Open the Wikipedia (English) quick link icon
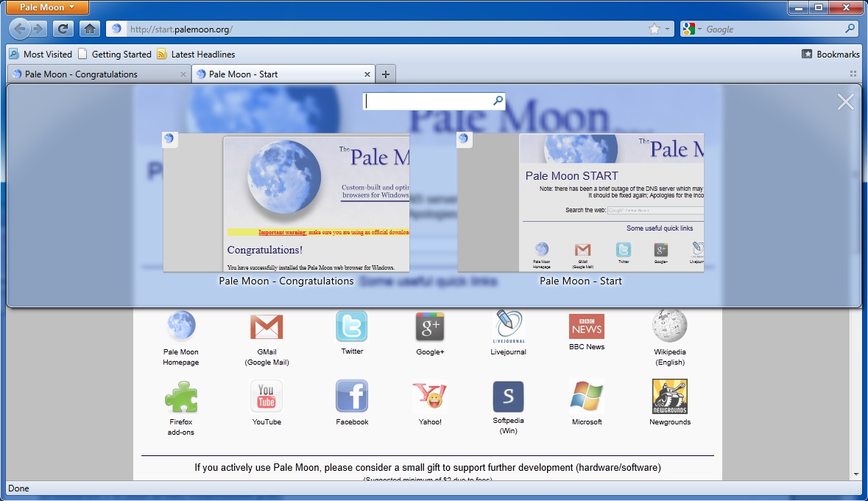The width and height of the screenshot is (868, 501). point(670,326)
